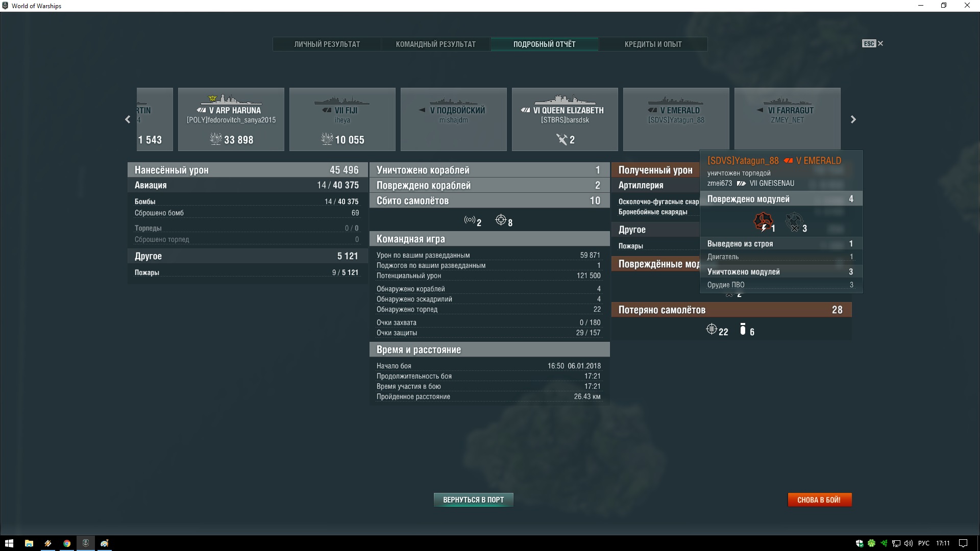
Task: Click the Полученный урон header
Action: pyautogui.click(x=655, y=170)
